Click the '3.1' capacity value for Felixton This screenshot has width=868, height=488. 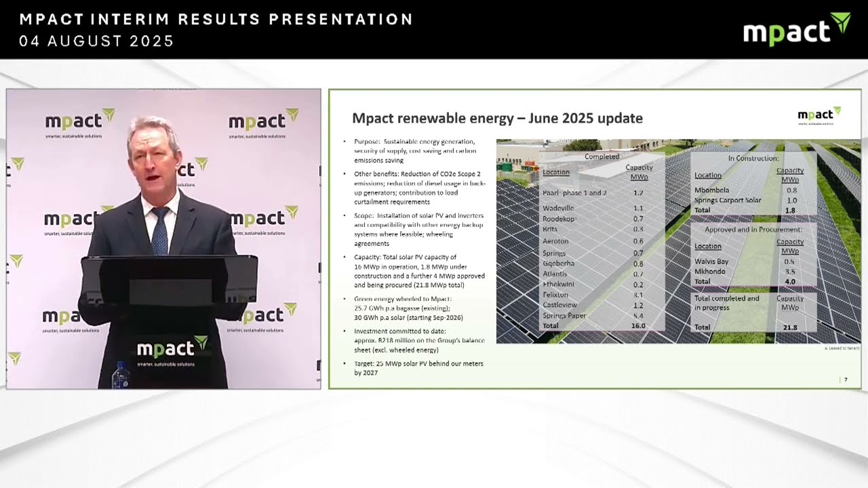tap(638, 296)
